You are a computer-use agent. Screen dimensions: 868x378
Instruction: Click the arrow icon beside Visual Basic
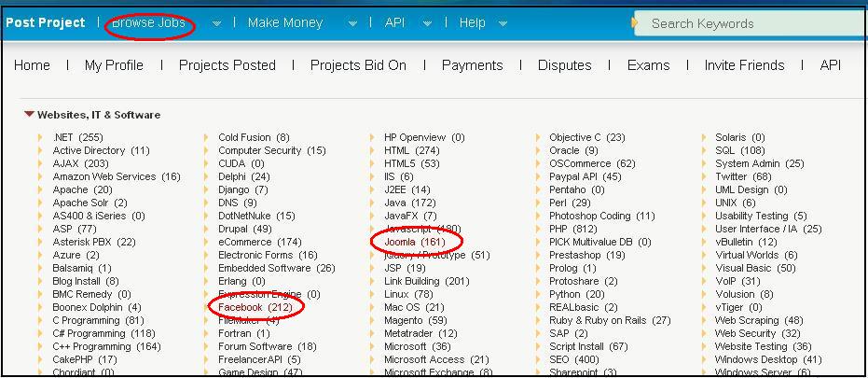tap(704, 268)
